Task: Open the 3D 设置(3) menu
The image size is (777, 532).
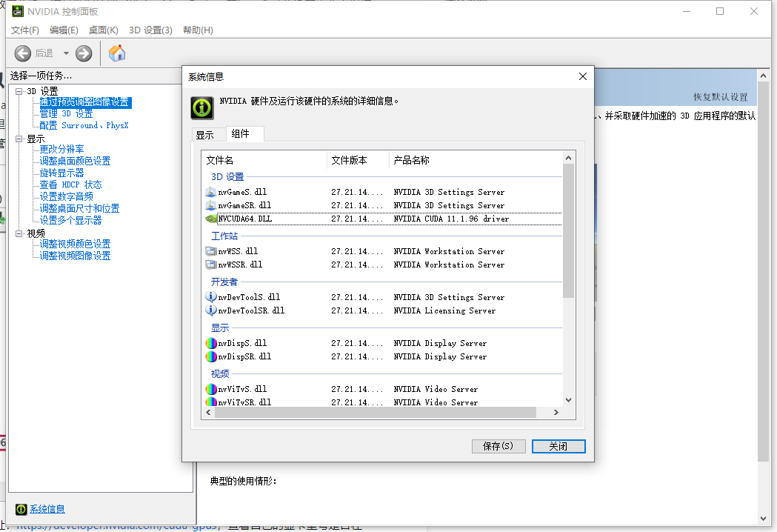Action: [150, 30]
